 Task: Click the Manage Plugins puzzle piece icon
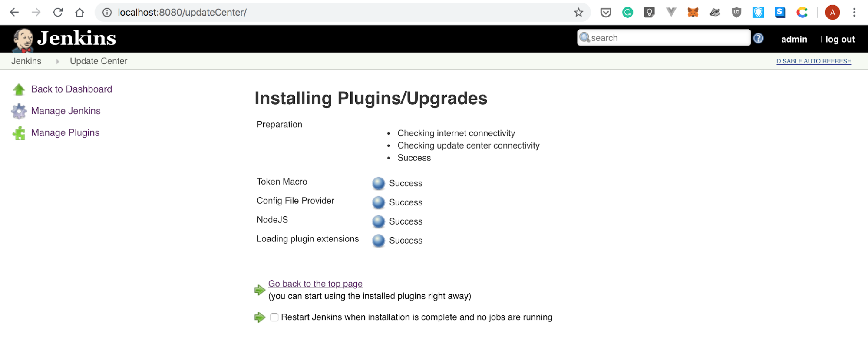point(19,133)
